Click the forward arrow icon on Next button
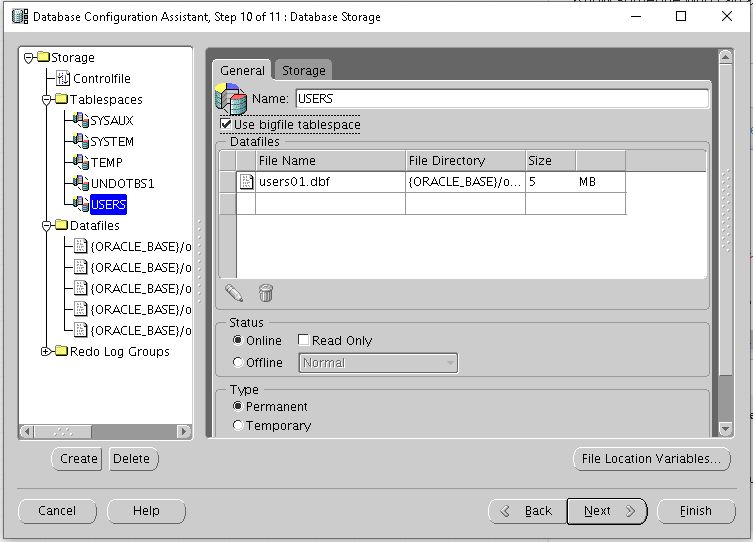753x542 pixels. click(x=631, y=511)
